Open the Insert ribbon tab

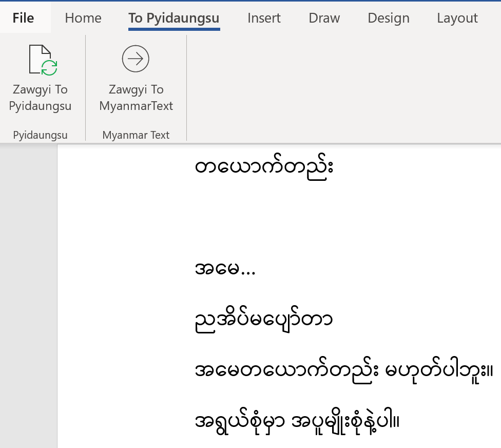pos(264,17)
